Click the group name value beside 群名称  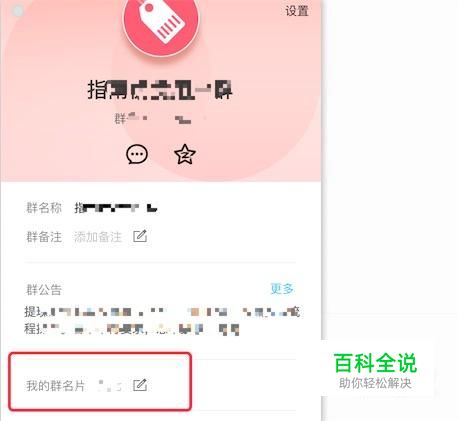coord(116,208)
